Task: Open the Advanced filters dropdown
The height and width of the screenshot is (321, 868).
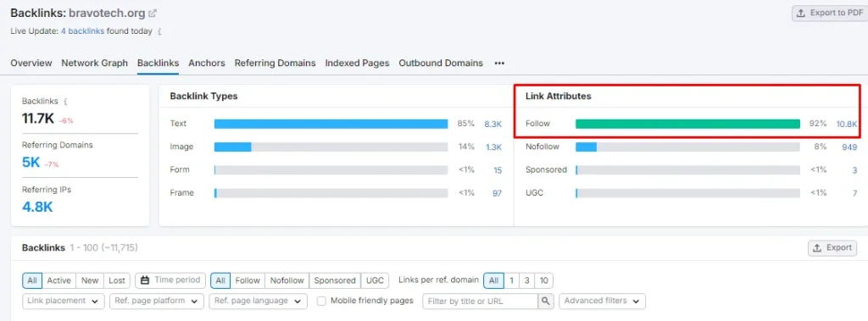Action: [602, 301]
